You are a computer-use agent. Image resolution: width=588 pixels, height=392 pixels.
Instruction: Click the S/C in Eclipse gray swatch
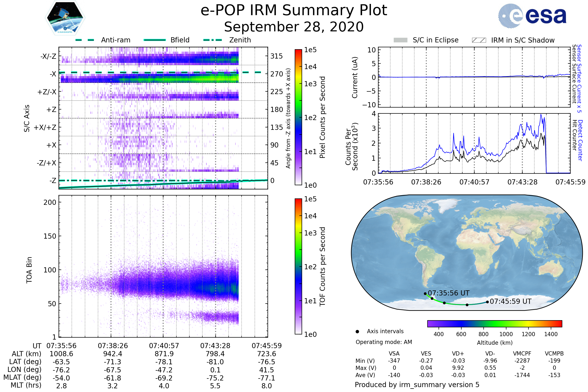[400, 40]
